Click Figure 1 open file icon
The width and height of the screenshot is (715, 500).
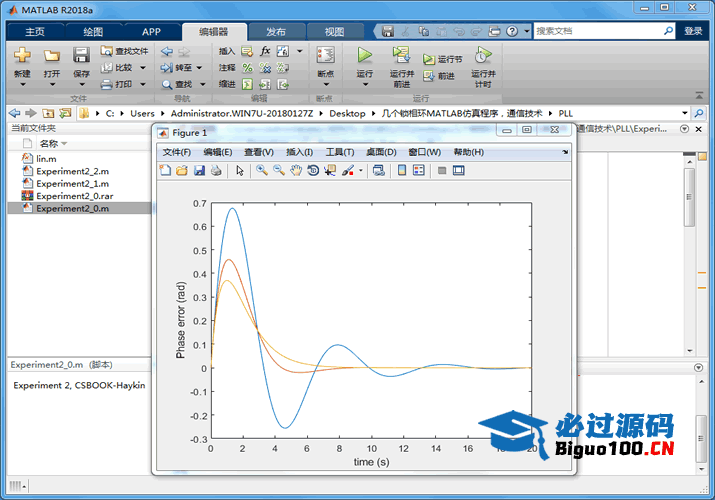[182, 170]
